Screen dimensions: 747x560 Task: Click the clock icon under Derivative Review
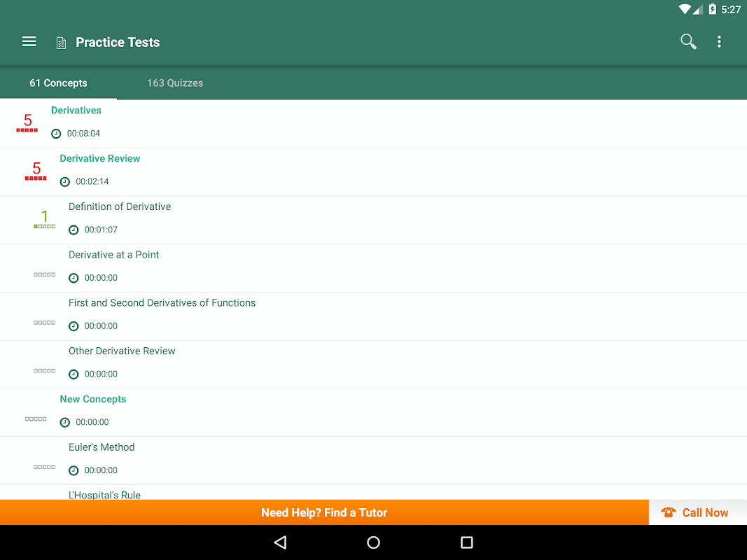[x=65, y=181]
